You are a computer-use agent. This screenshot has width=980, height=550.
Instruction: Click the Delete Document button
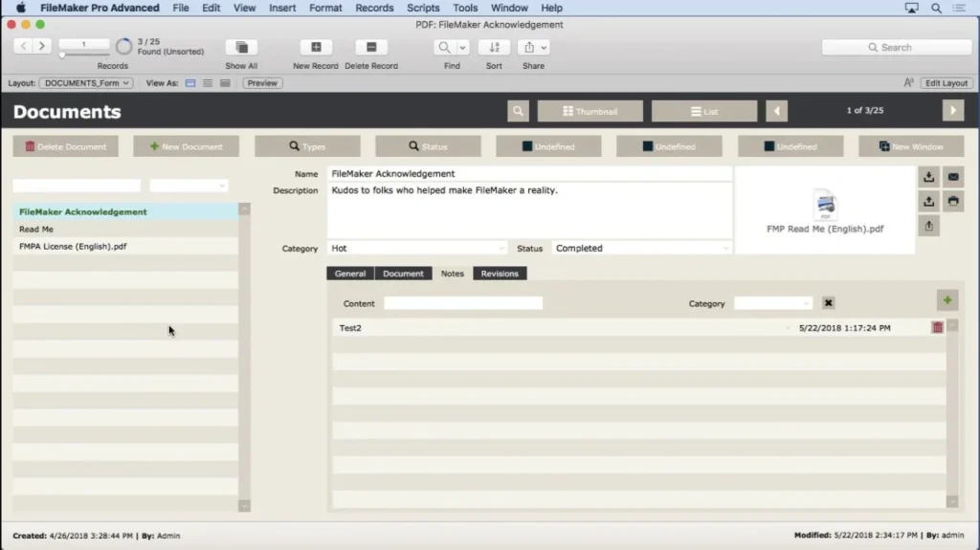tap(66, 146)
